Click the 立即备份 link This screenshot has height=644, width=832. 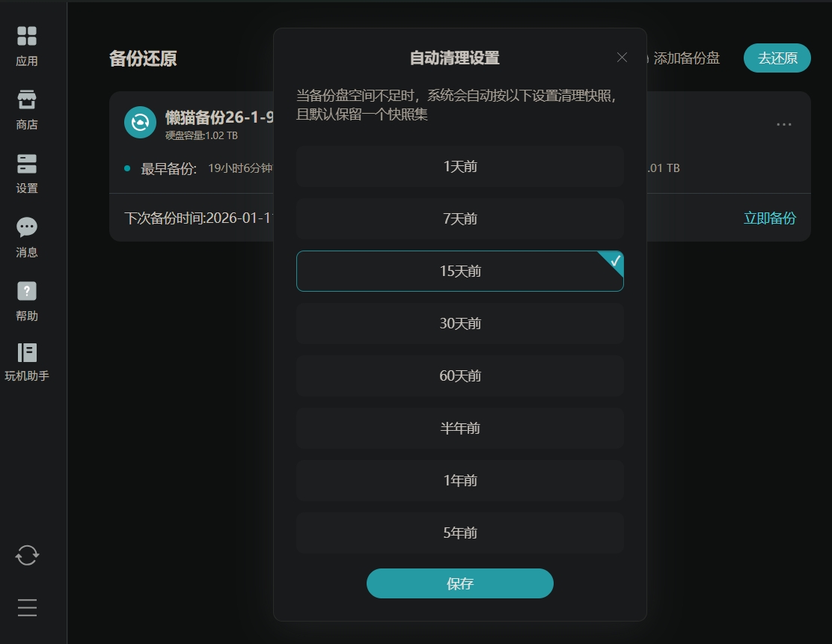pos(769,218)
